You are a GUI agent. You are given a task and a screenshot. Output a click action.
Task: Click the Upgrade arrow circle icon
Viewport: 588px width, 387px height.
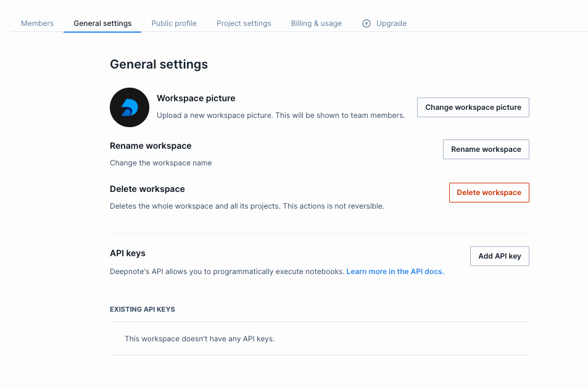366,23
